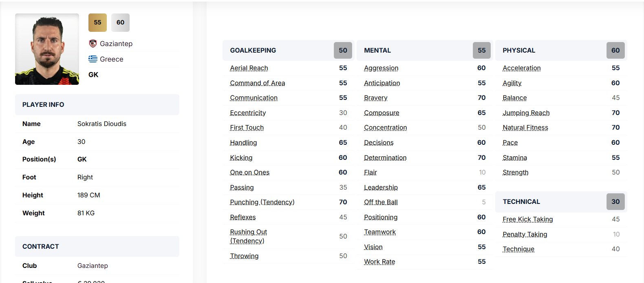Open the Gaziantep club link
Screen dimensions: 644x283
[x=116, y=44]
